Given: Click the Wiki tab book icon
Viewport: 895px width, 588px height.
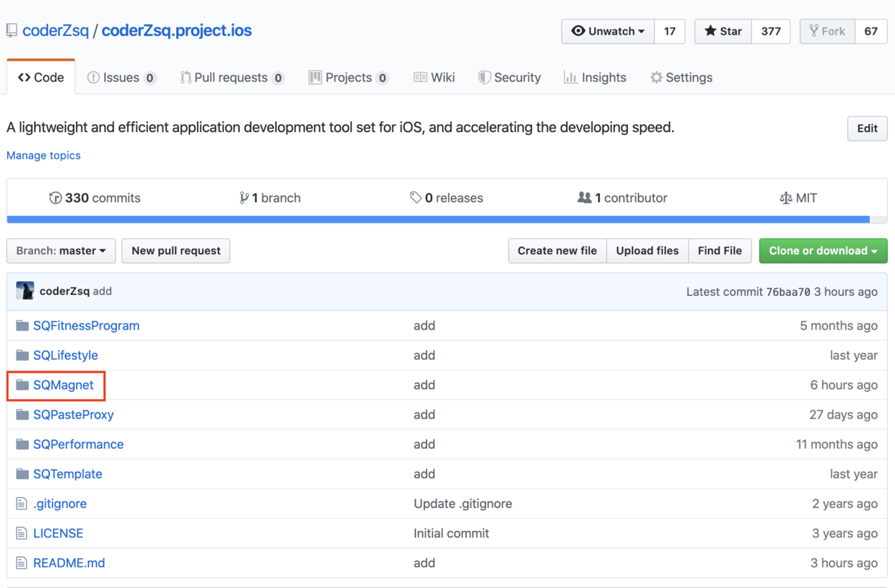Looking at the screenshot, I should click(420, 77).
